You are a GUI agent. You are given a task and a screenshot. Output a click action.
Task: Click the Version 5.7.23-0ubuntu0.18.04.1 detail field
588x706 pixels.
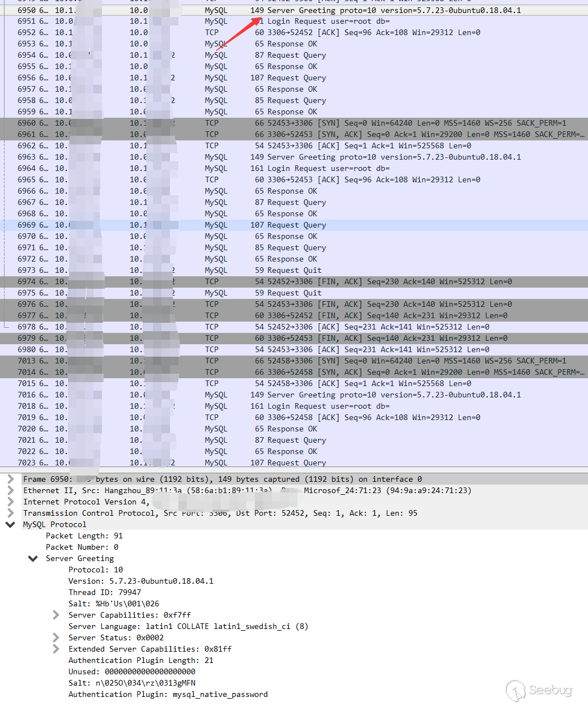(141, 581)
